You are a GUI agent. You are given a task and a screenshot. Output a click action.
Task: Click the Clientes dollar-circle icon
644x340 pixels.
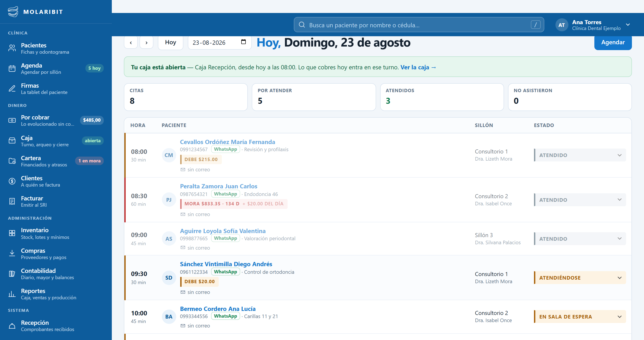[12, 181]
